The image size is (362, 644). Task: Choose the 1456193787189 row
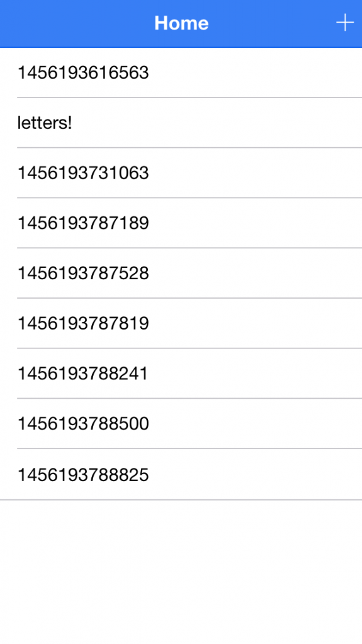[181, 223]
